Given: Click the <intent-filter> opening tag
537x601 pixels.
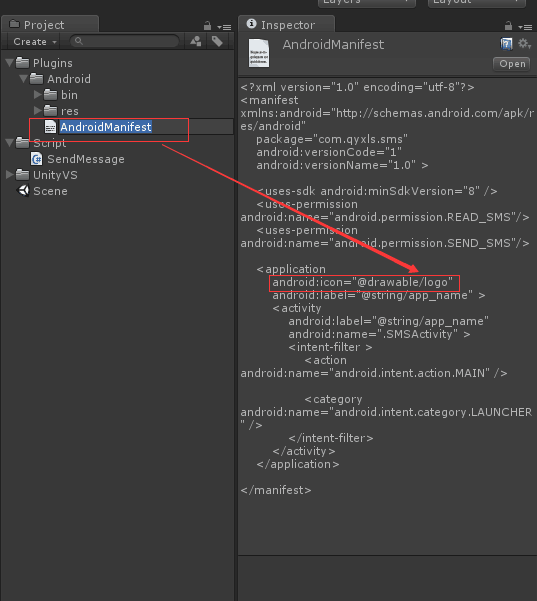Looking at the screenshot, I should coord(330,347).
